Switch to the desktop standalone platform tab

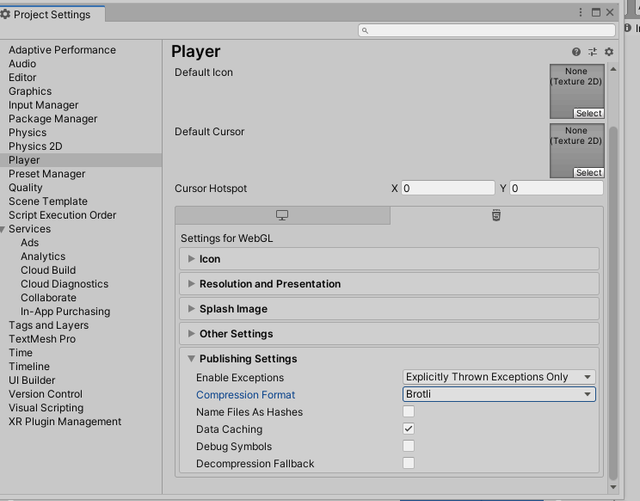282,216
